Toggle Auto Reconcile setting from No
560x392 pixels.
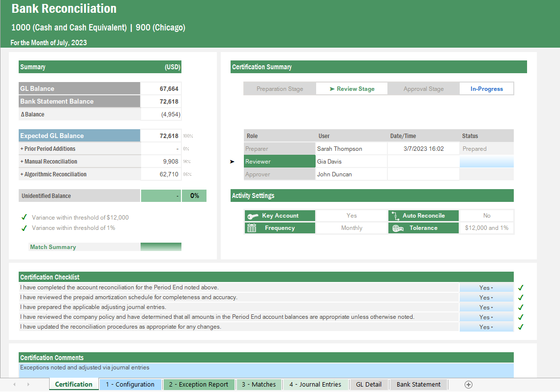point(486,215)
